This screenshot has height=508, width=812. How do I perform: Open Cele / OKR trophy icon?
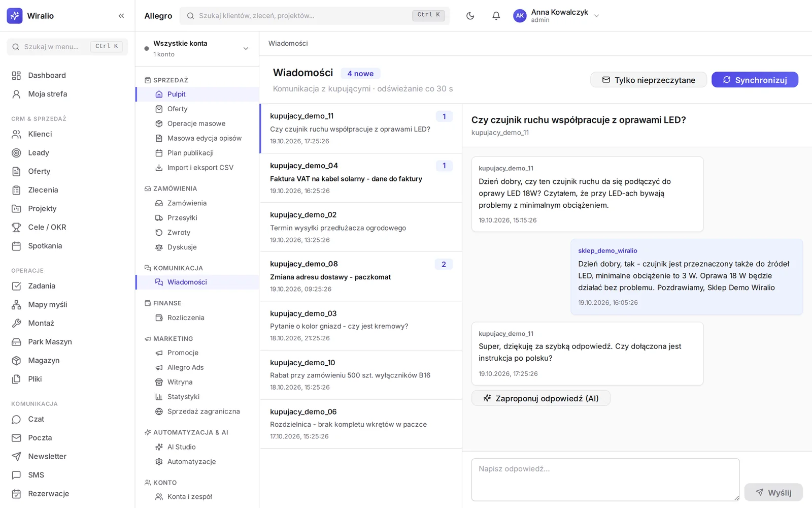click(x=16, y=227)
